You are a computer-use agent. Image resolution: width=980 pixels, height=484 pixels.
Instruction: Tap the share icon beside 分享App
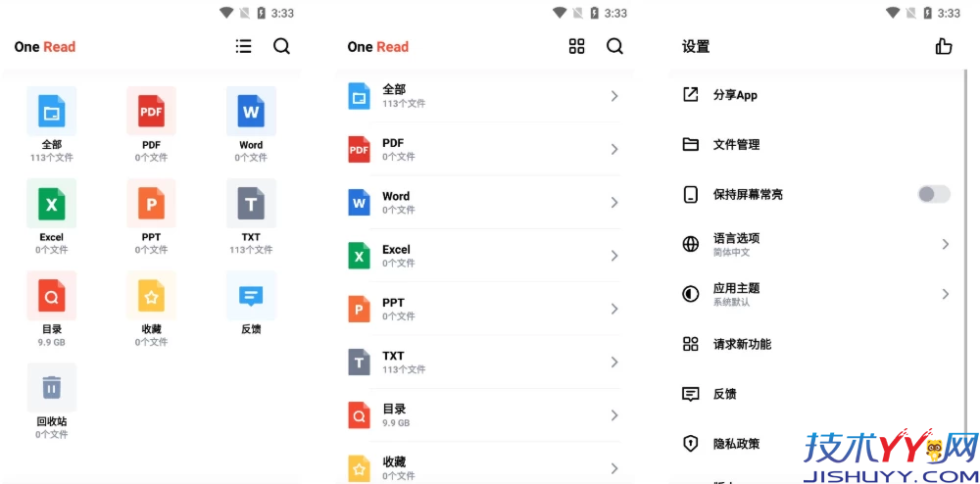691,95
